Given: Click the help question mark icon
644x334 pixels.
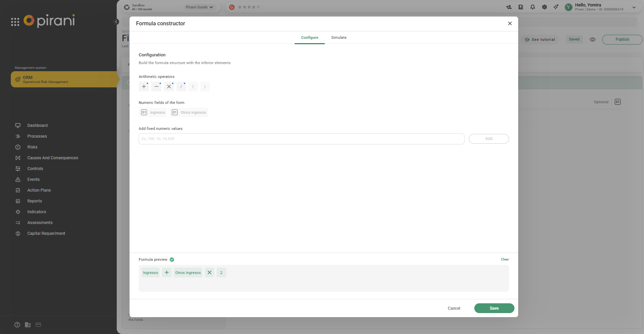Looking at the screenshot, I should [x=17, y=325].
